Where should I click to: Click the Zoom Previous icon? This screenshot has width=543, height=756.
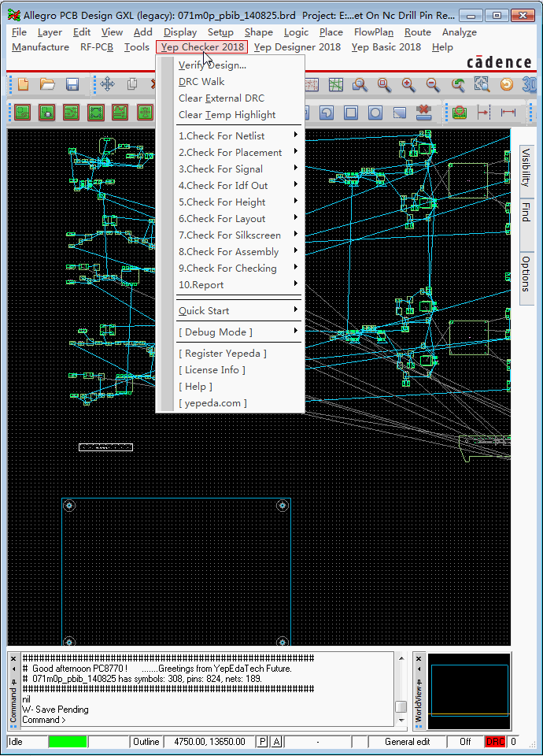457,85
